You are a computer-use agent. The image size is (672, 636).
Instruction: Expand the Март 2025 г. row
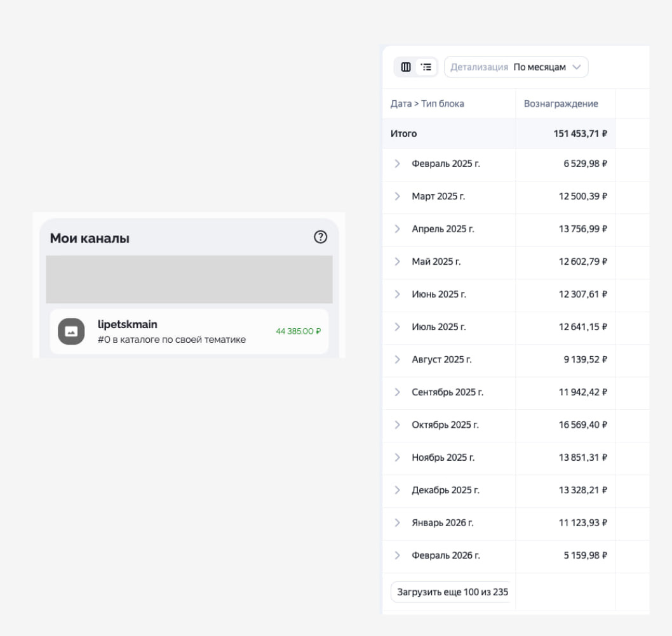point(398,196)
